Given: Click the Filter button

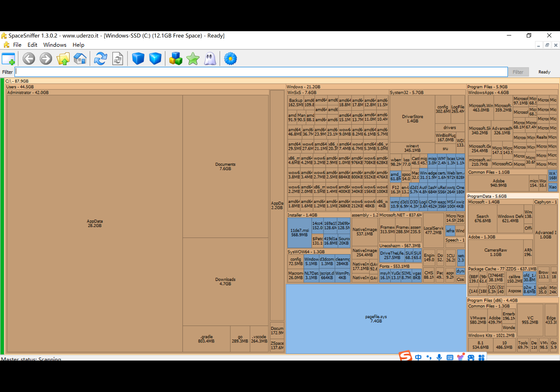Looking at the screenshot, I should pyautogui.click(x=518, y=72).
